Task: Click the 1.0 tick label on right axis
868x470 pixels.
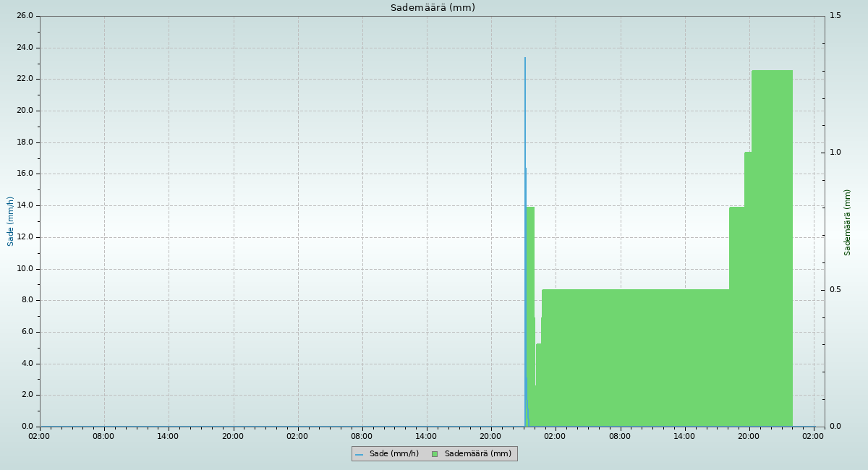Action: [835, 153]
